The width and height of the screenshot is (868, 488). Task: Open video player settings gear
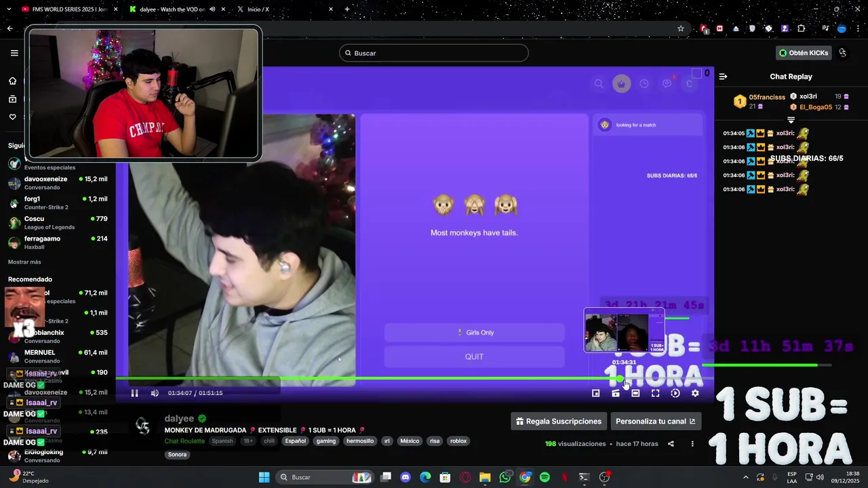coord(695,393)
